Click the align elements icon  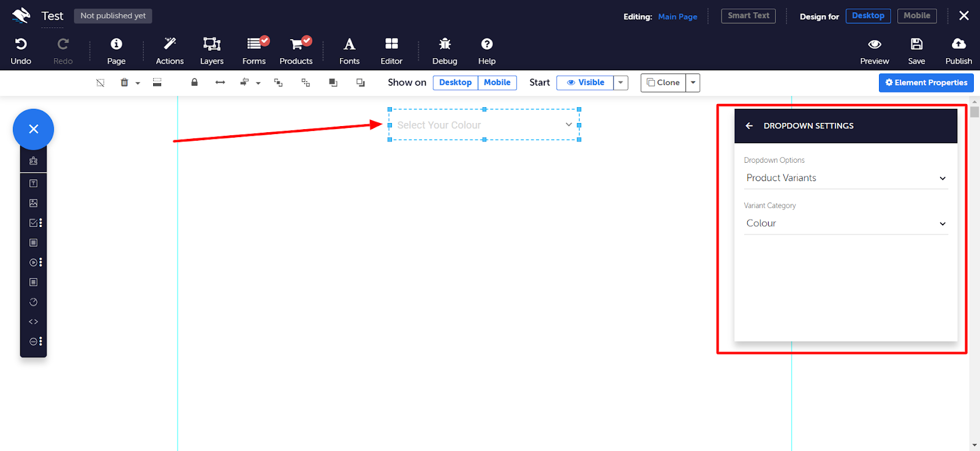245,83
